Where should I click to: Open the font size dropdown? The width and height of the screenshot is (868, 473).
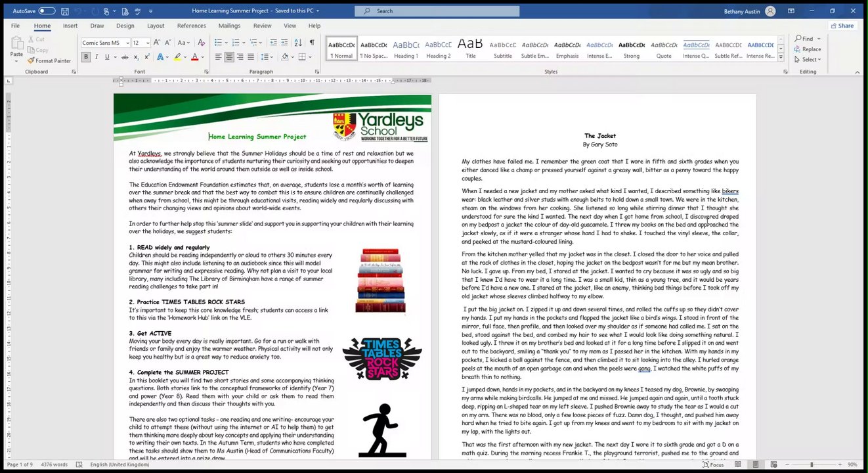point(148,43)
